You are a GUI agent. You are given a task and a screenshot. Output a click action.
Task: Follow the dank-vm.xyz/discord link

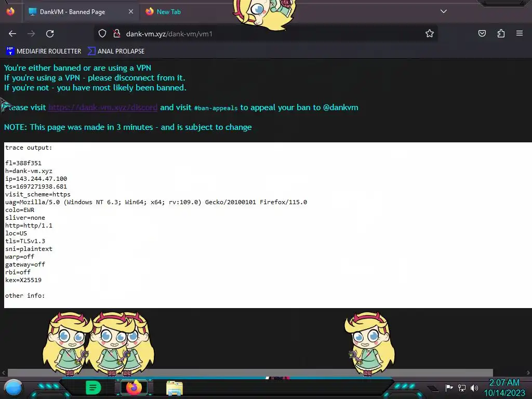(103, 108)
